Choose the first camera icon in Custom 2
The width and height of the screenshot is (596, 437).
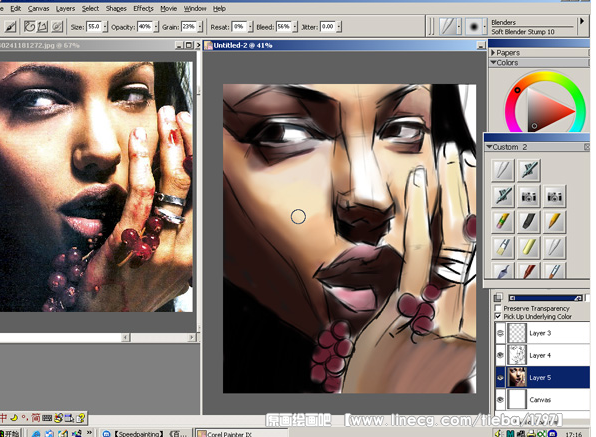click(x=528, y=196)
